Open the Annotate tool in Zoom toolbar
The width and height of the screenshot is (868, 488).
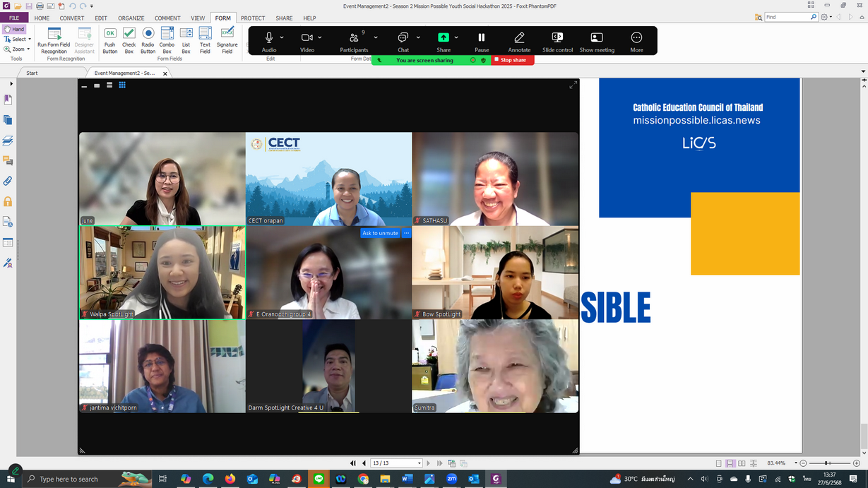(519, 41)
